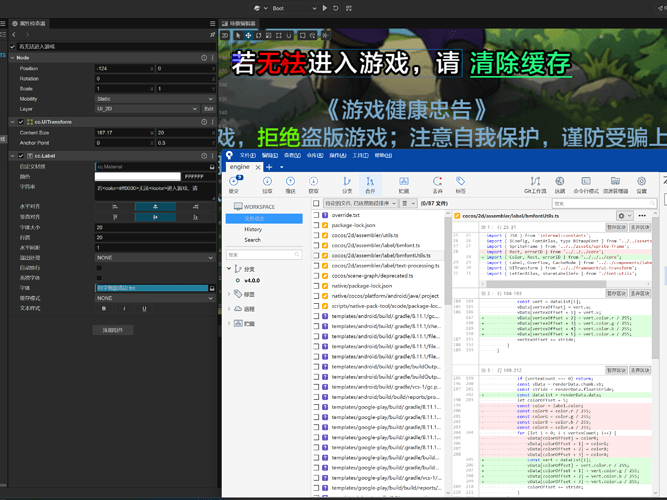Click the Discard icon in SourceTree toolbar
The height and width of the screenshot is (500, 667).
[437, 181]
